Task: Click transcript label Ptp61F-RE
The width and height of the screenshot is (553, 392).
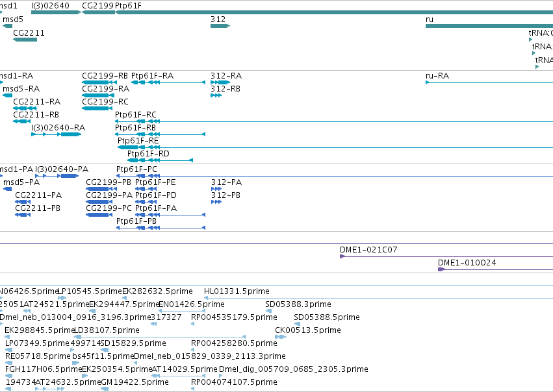Action: pos(138,141)
